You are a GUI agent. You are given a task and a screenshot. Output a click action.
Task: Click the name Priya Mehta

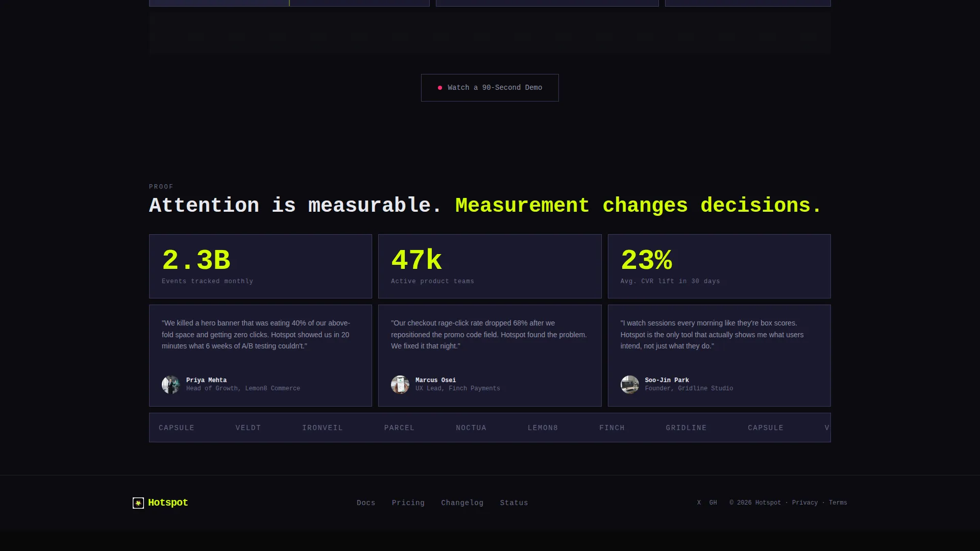point(206,380)
